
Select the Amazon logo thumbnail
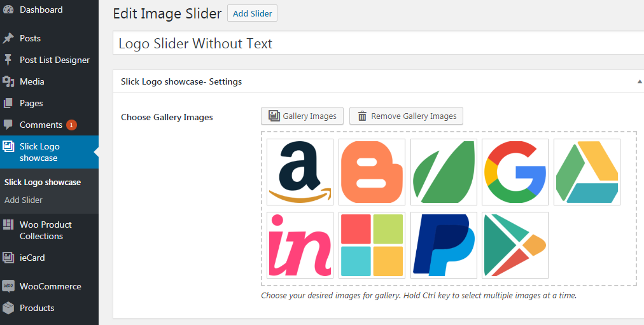point(300,172)
